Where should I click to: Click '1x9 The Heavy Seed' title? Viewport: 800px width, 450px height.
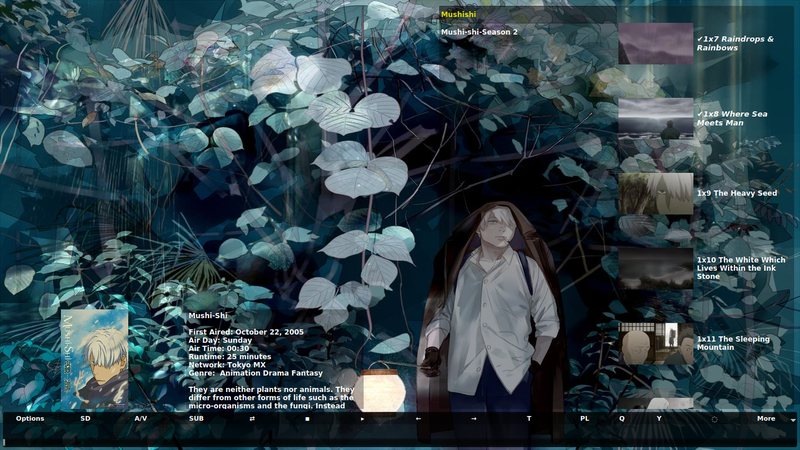click(737, 193)
